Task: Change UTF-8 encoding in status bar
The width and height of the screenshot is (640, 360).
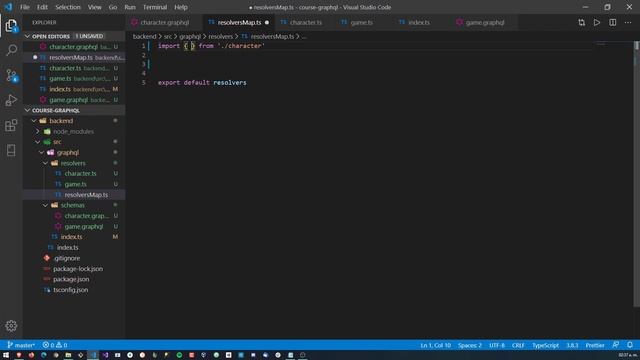Action: tap(497, 345)
